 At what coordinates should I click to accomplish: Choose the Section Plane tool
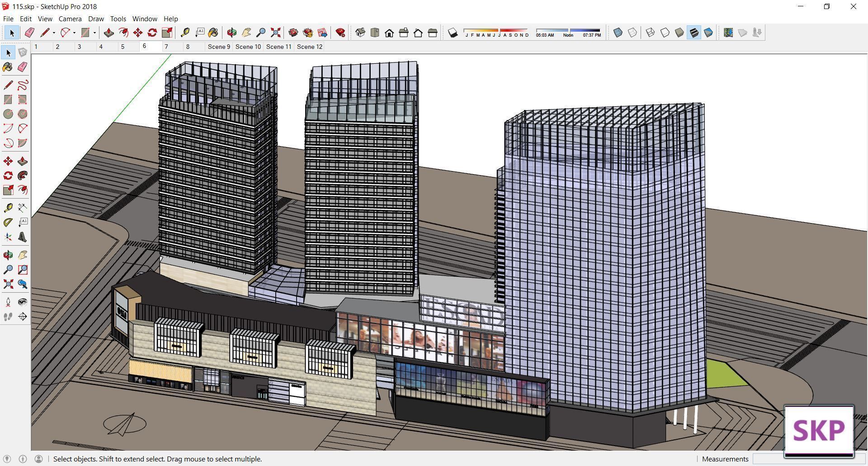point(23,317)
